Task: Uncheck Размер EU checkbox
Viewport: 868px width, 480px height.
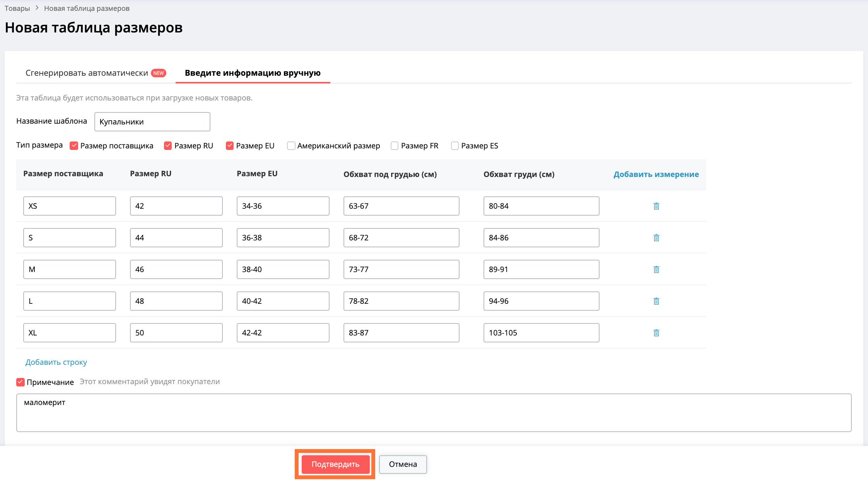Action: point(230,146)
